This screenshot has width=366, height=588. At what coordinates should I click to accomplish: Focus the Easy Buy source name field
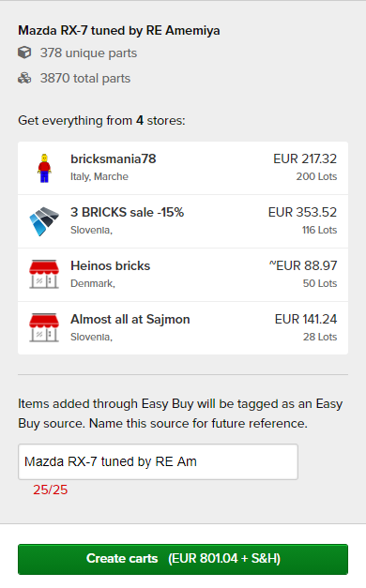tap(158, 461)
